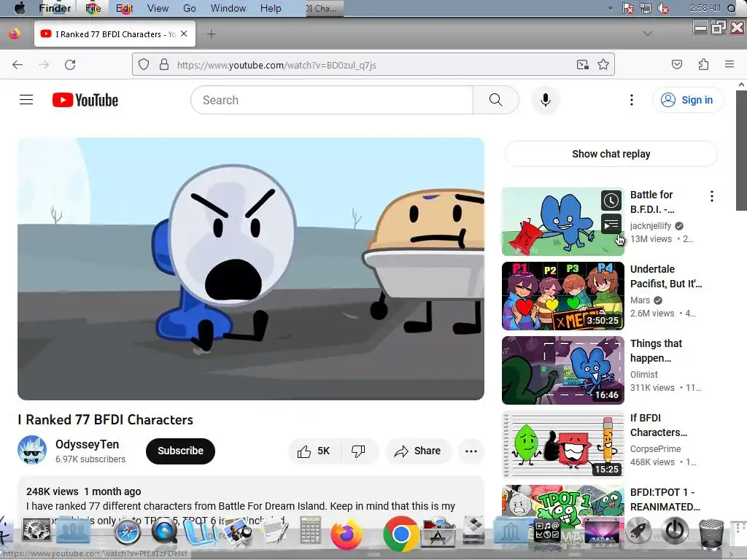The image size is (747, 560).
Task: Open jacknjellify channel link
Action: [x=650, y=226]
